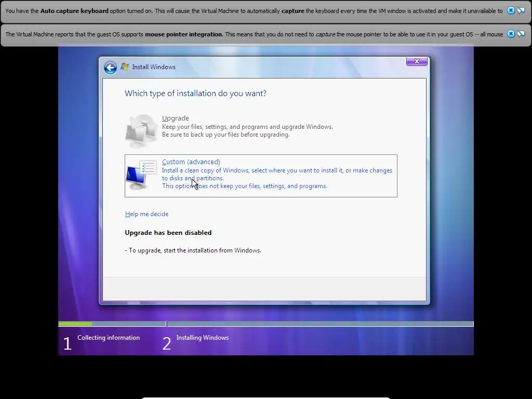Close the Install Windows dialog
532x399 pixels.
417,61
